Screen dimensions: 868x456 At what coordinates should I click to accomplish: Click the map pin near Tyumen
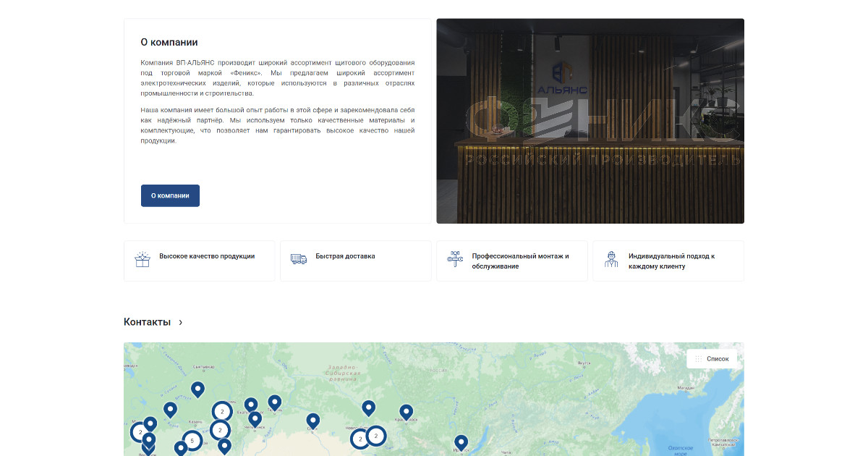click(x=275, y=402)
